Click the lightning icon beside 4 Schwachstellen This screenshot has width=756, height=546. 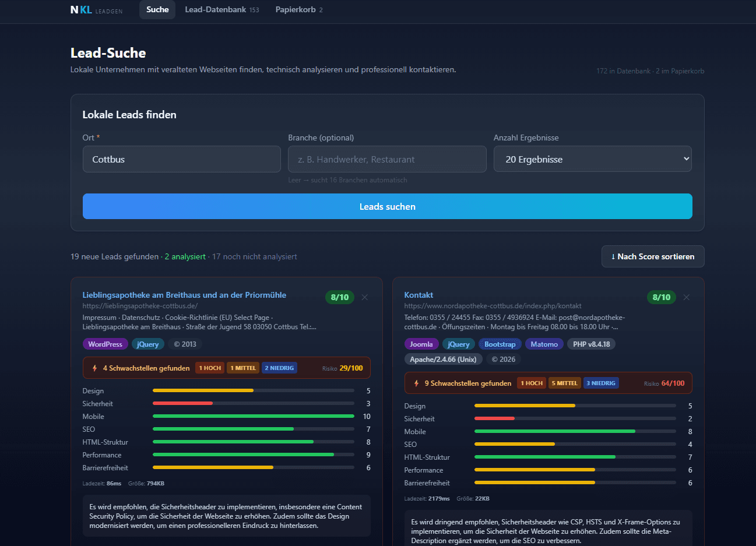(94, 368)
